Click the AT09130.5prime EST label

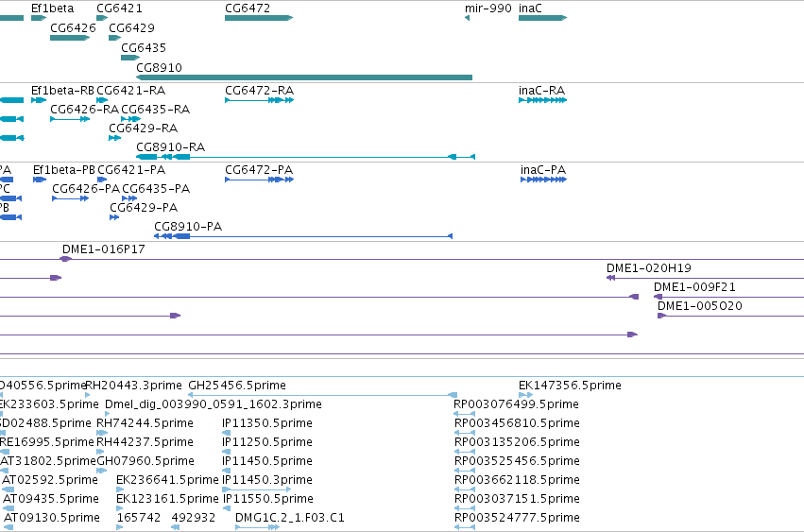click(52, 518)
